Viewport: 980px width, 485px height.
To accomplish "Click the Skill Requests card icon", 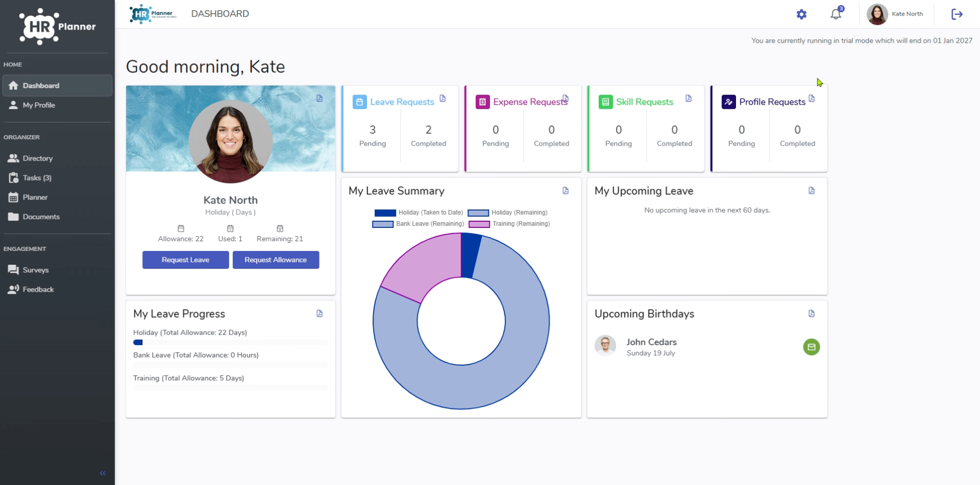I will point(605,102).
